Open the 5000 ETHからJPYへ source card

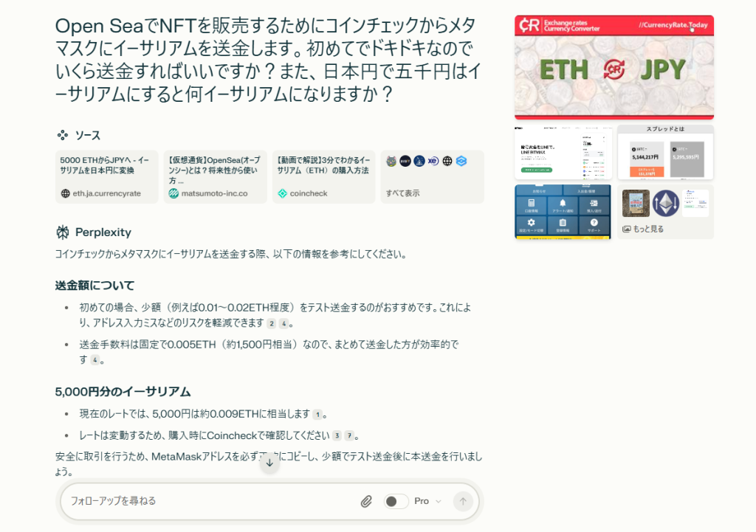point(106,176)
